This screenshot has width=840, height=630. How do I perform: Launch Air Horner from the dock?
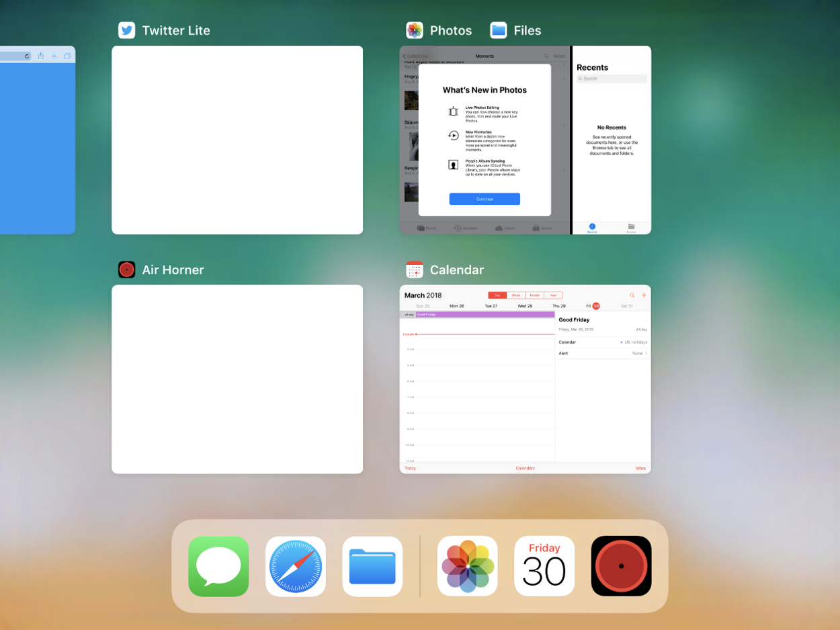tap(622, 566)
